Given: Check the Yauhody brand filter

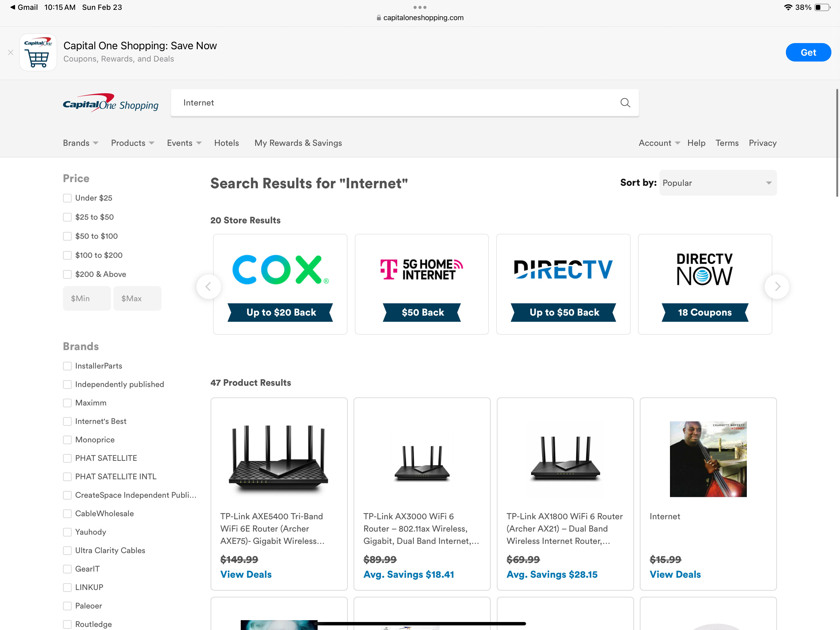Looking at the screenshot, I should (x=67, y=532).
